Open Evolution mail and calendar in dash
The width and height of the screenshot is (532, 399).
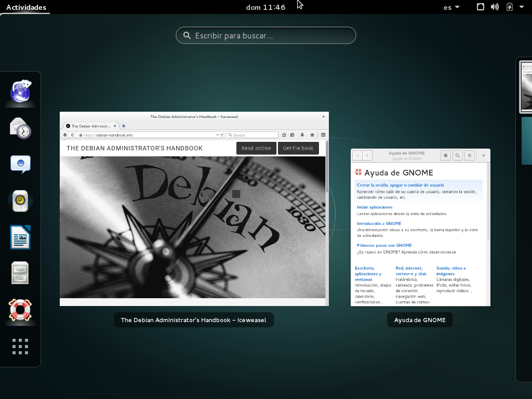coord(20,128)
